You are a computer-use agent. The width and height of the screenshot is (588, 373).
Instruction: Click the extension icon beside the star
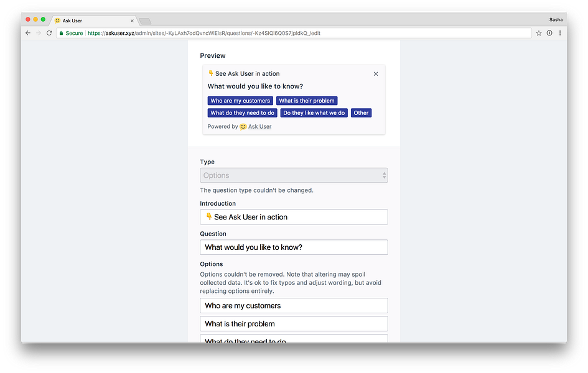pyautogui.click(x=549, y=33)
